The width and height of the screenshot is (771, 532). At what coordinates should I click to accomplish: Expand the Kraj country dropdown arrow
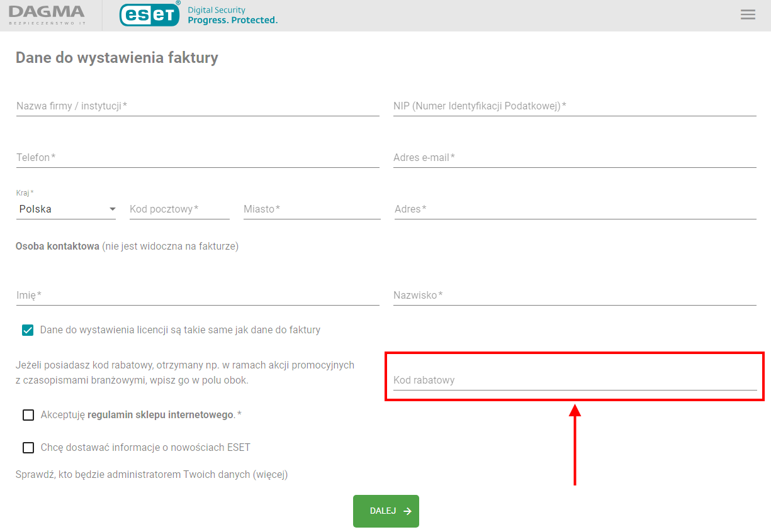[112, 209]
